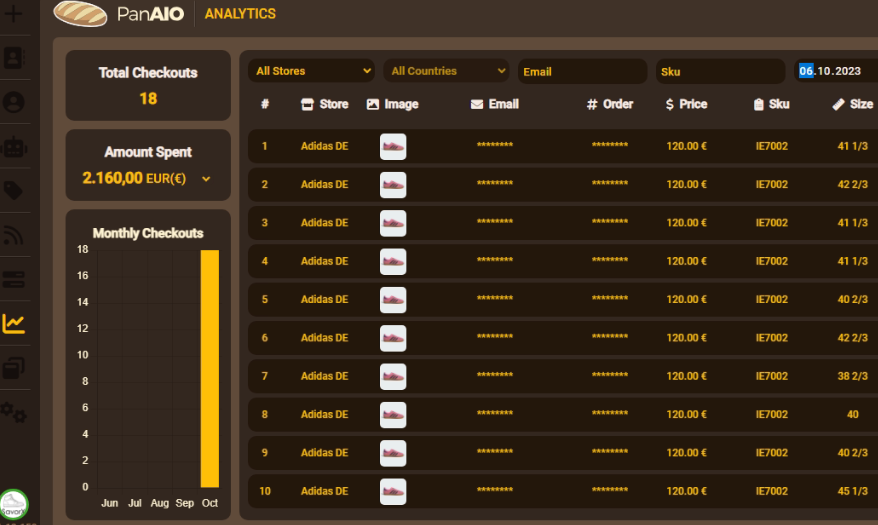Expand the Amount Spent currency chevron
This screenshot has width=878, height=525.
(x=206, y=179)
